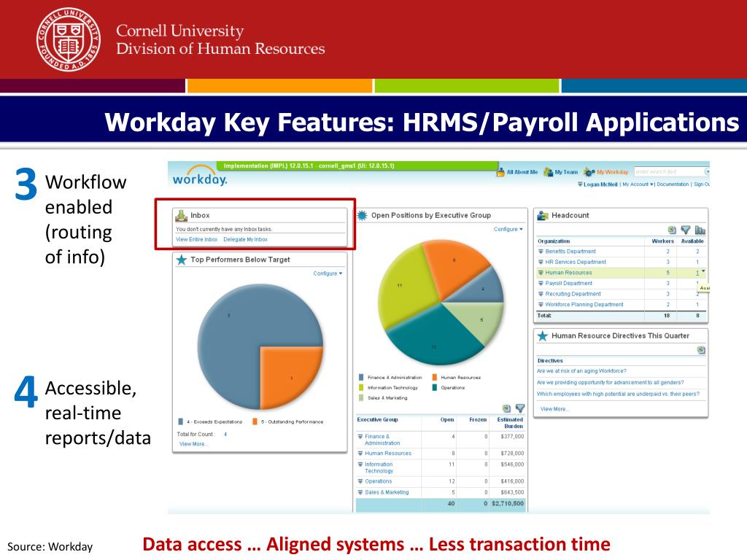
Task: Open Benefits Department organization link
Action: pyautogui.click(x=570, y=252)
